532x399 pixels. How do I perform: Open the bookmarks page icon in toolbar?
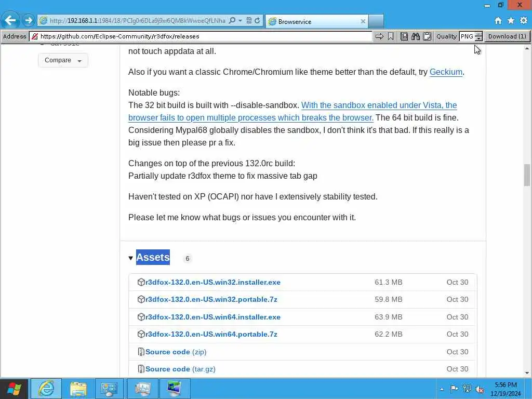pos(404,36)
